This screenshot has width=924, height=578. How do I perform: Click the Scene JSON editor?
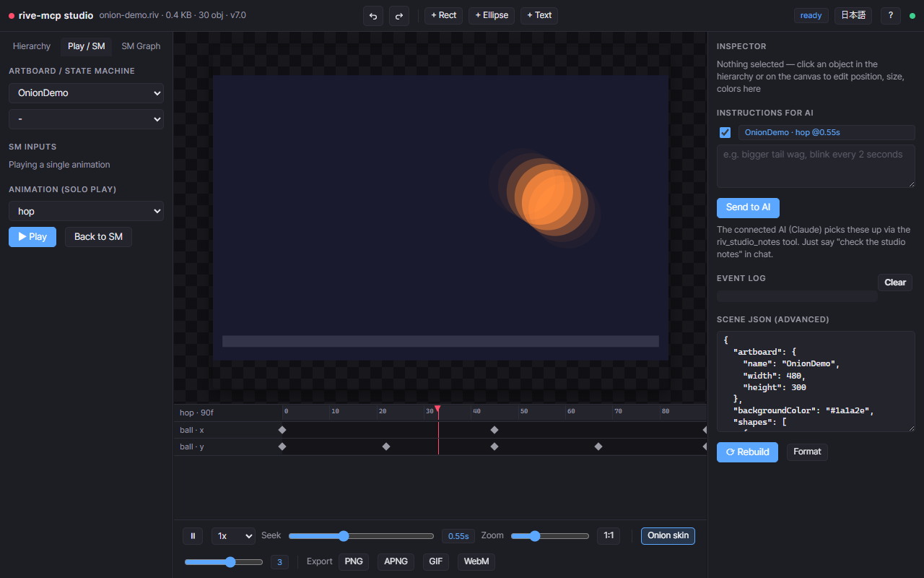click(816, 381)
